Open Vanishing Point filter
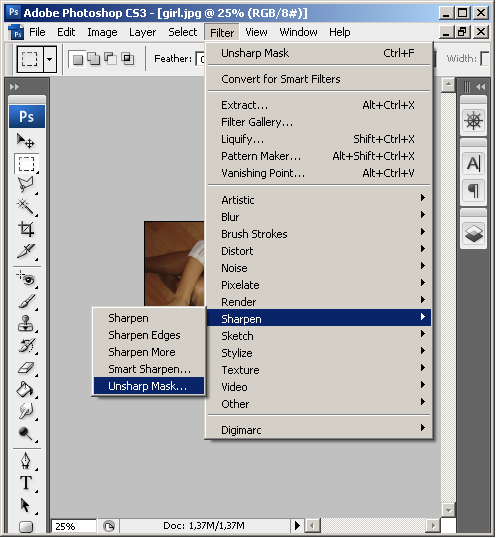 [319, 173]
